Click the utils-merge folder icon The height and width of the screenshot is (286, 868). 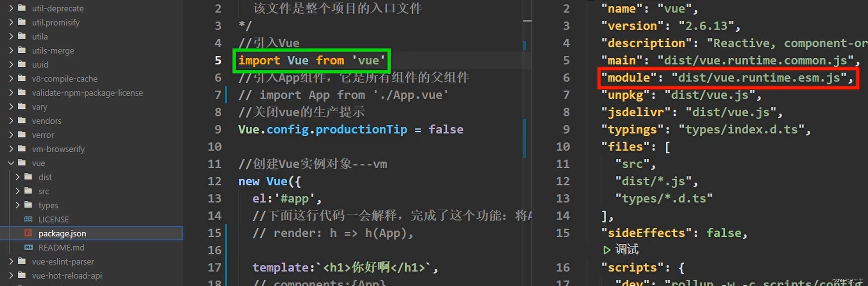[x=22, y=50]
